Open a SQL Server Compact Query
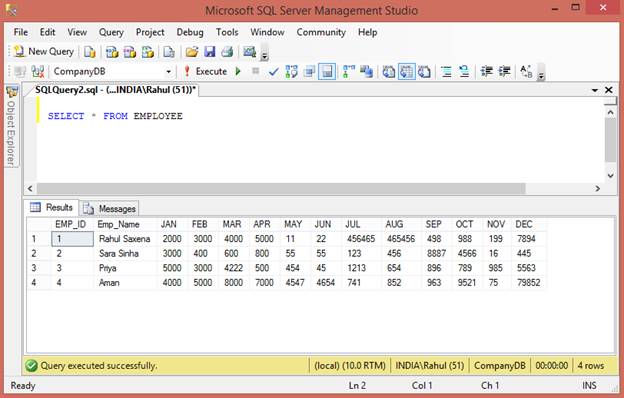The image size is (624, 398). pyautogui.click(x=169, y=52)
